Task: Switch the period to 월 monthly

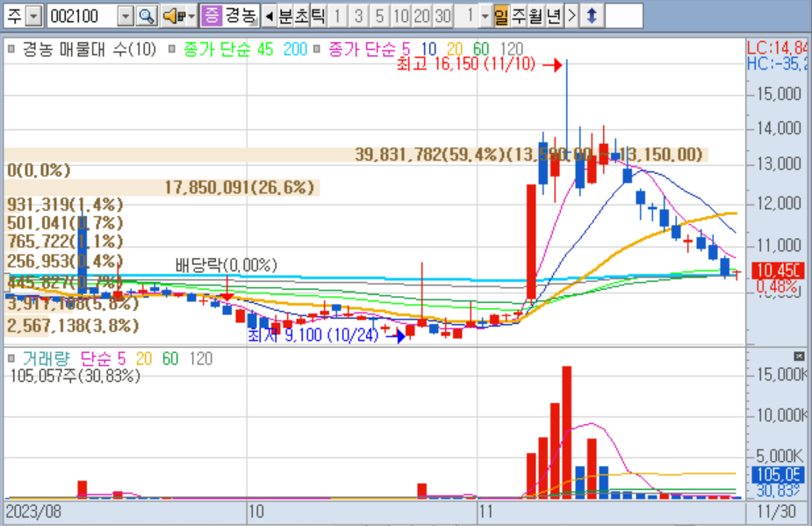Action: point(536,16)
